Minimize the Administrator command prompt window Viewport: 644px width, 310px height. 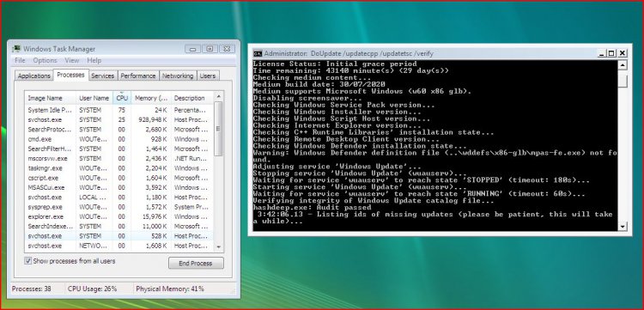tap(601, 53)
